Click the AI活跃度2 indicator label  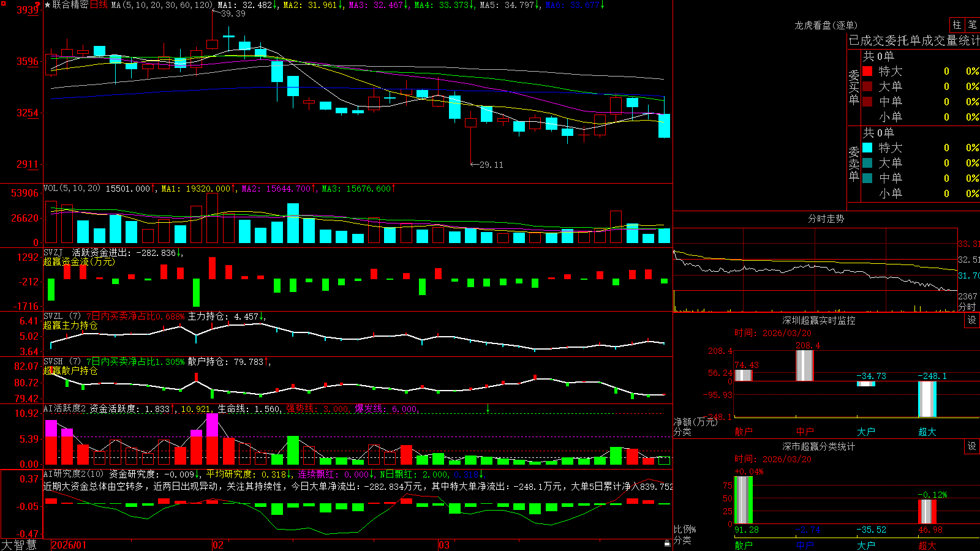click(x=65, y=408)
